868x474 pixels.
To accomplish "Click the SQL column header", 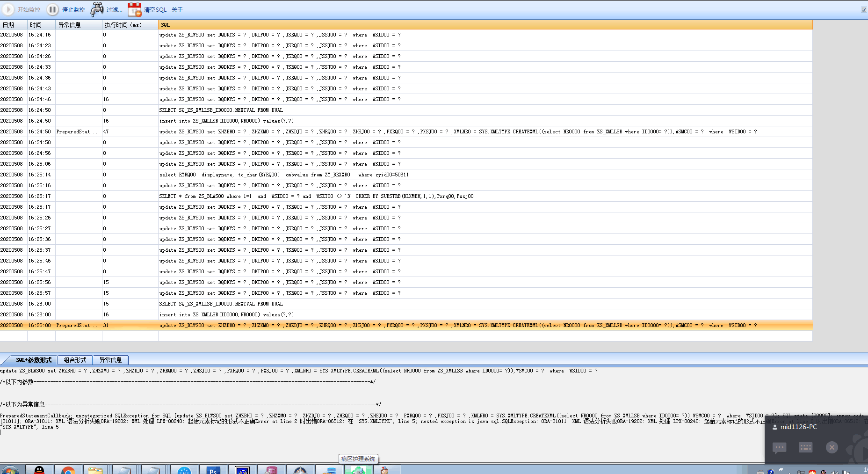I will (485, 25).
